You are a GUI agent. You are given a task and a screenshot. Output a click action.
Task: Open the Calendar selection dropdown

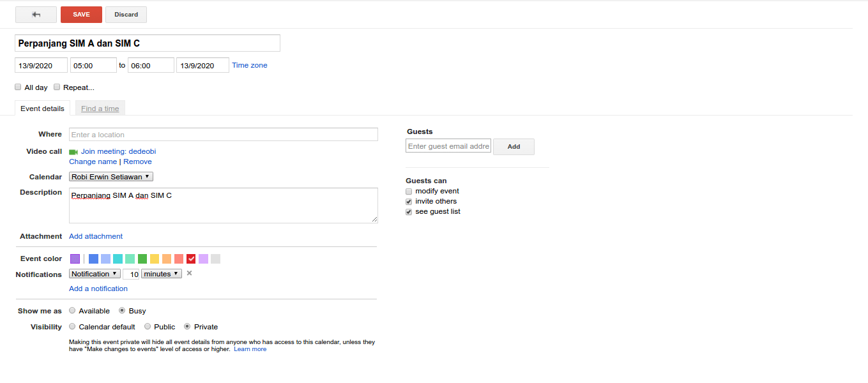(x=111, y=177)
